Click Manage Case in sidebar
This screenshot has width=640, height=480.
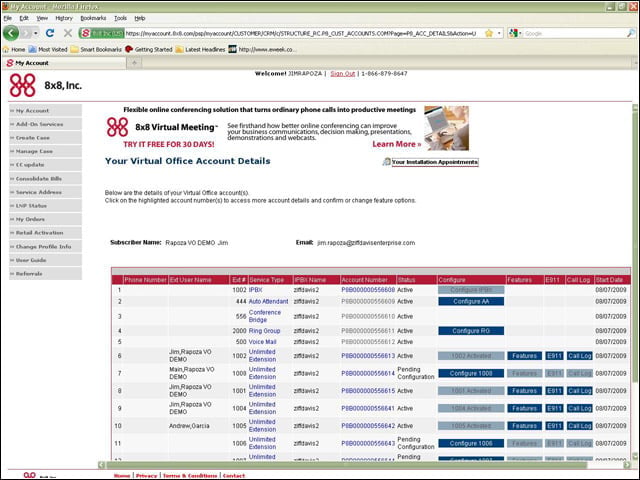[45, 151]
